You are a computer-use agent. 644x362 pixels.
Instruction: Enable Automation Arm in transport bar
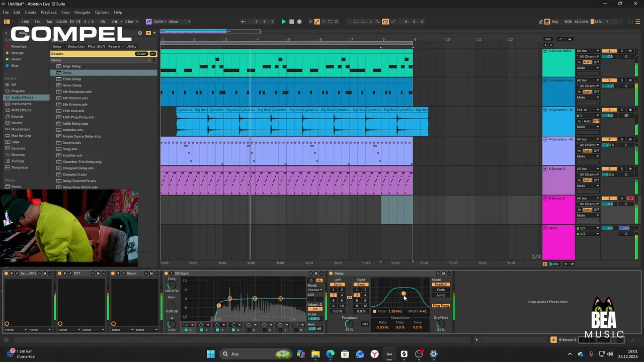(317, 22)
